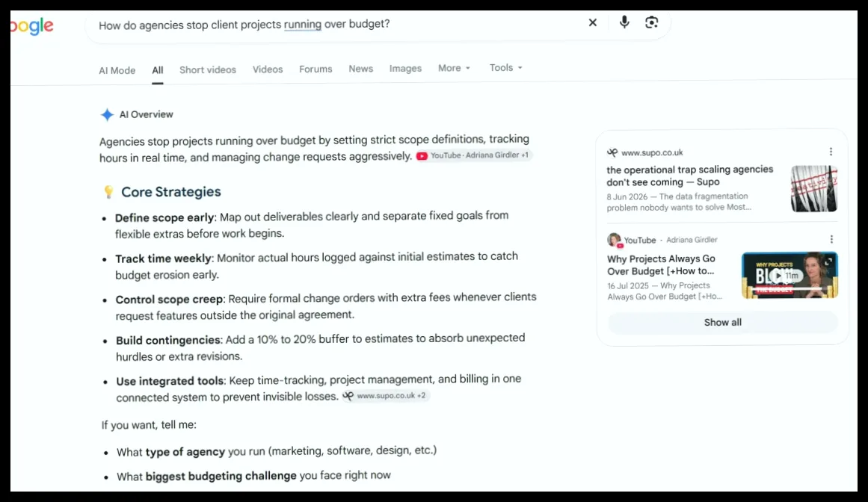Click the Google logo
This screenshot has height=502, width=868.
[32, 26]
